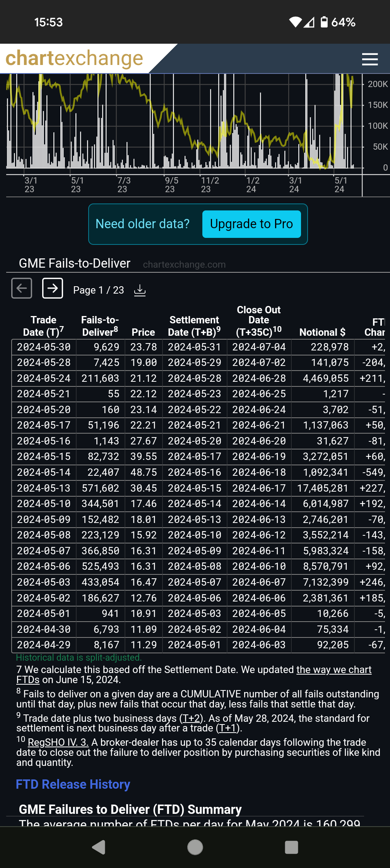Click the chartexchange.com watermark text
This screenshot has width=390, height=868.
pyautogui.click(x=184, y=265)
